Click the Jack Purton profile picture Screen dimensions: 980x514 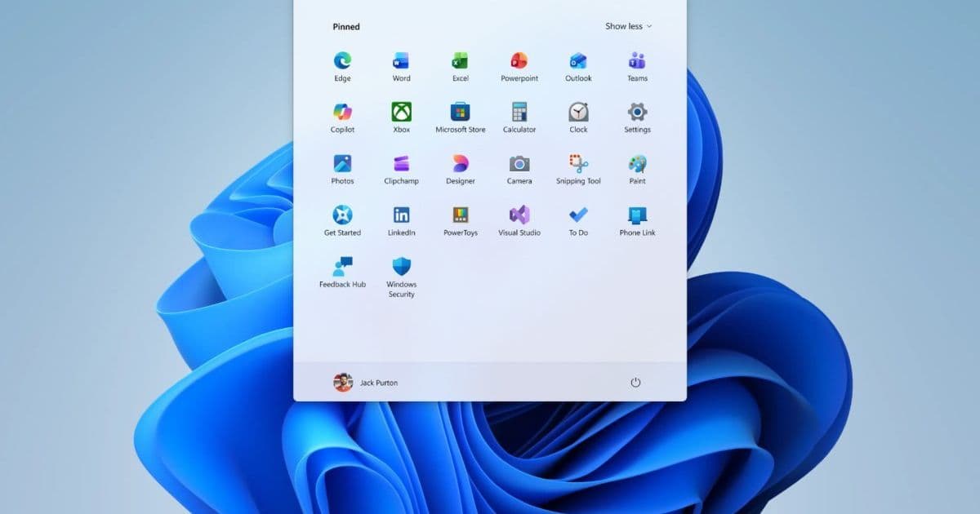click(343, 382)
